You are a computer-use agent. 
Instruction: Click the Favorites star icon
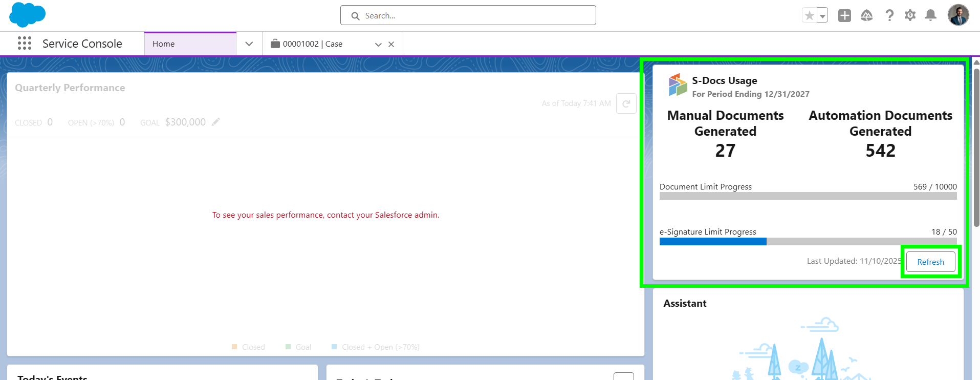click(809, 16)
